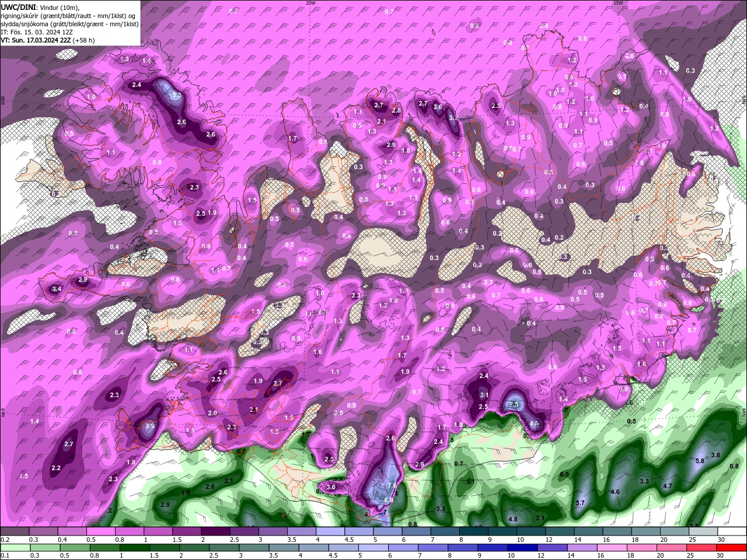Click the 2.0 snowfall value on the map
The image size is (747, 560).
[x=212, y=413]
